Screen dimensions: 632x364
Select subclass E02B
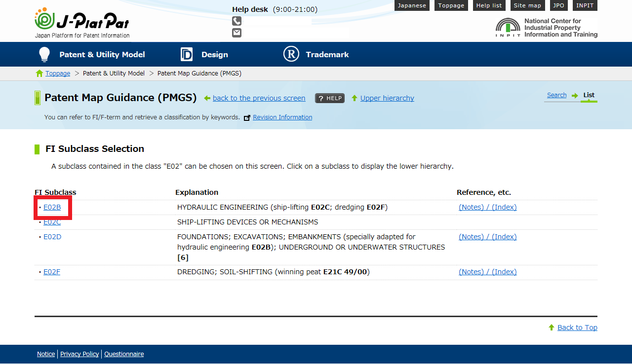(52, 207)
